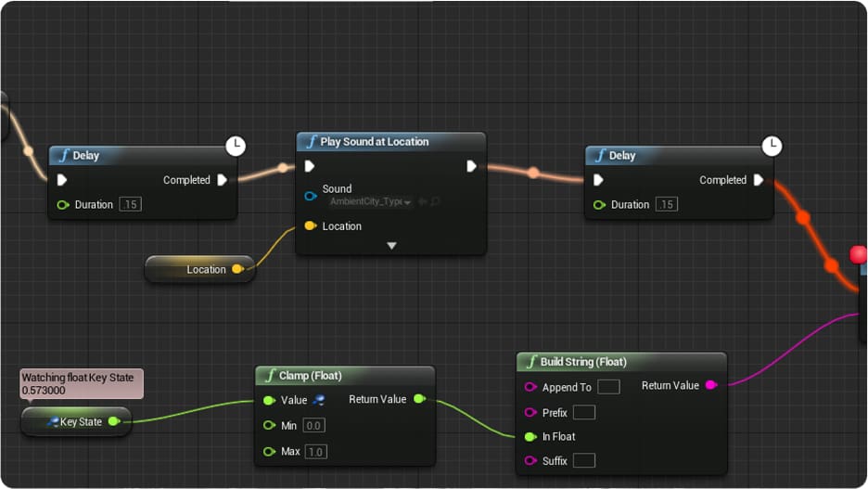Screen dimensions: 868x489
Task: Click the Max value field on Clamp
Action: (315, 452)
